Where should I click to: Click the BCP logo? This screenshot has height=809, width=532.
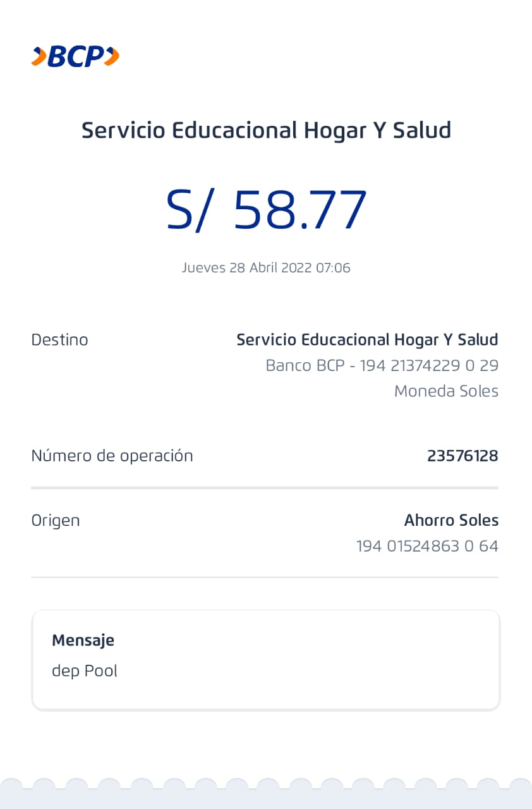pyautogui.click(x=76, y=57)
